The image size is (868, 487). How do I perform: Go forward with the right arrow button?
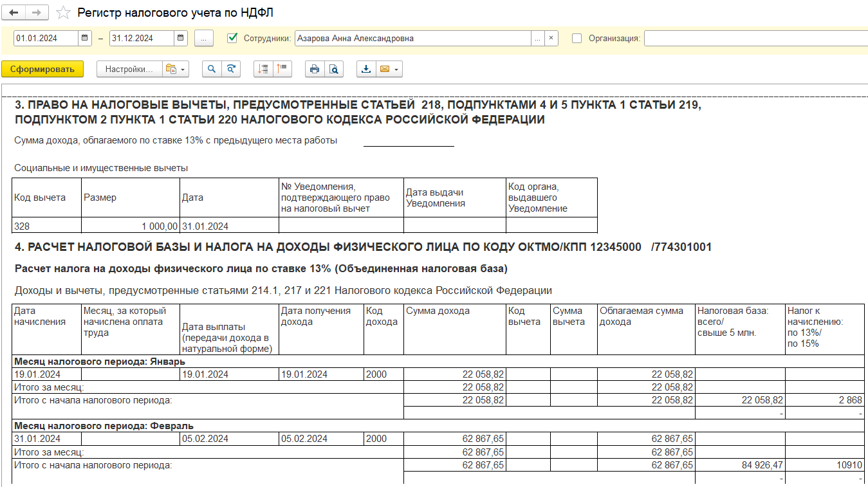[x=37, y=13]
